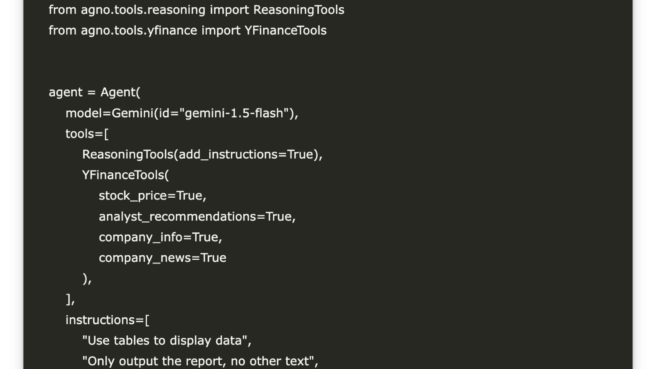
Task: Click ReasoningTools call inside tools list
Action: tap(202, 155)
